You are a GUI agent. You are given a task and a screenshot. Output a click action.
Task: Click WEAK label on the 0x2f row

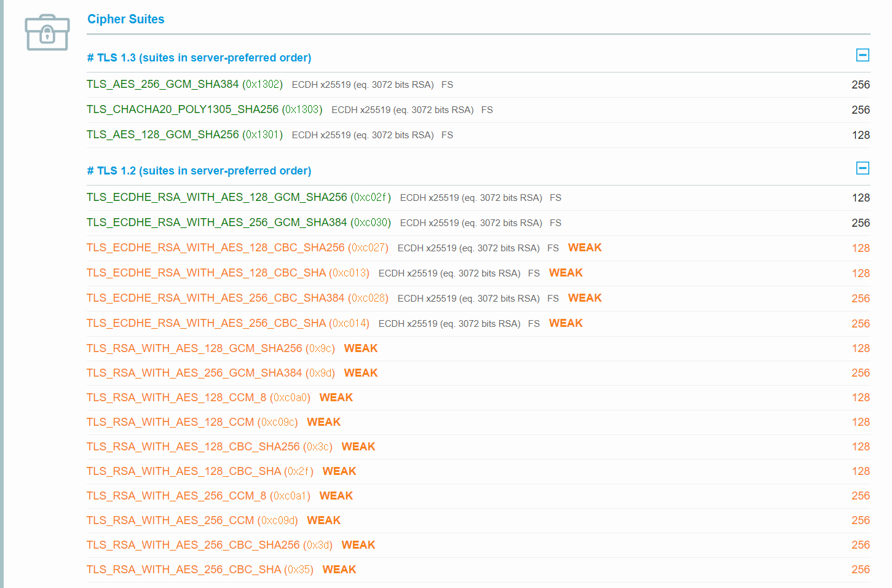coord(339,471)
